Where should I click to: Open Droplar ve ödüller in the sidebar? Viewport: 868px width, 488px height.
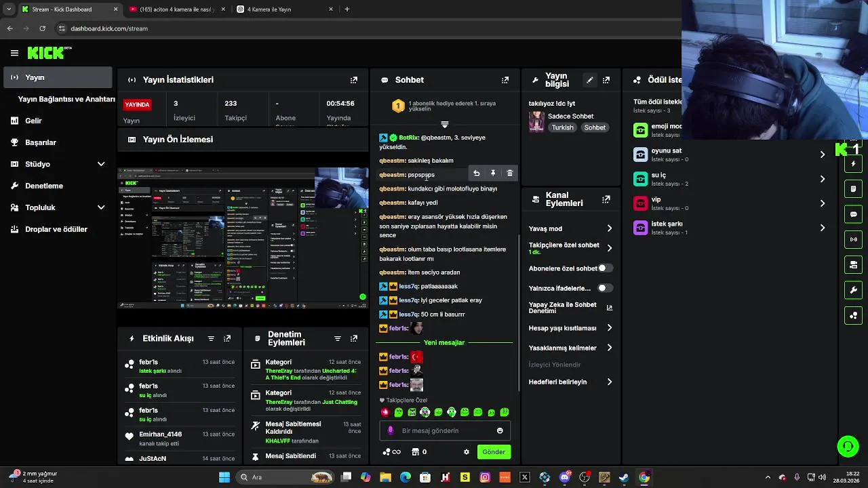(58, 229)
